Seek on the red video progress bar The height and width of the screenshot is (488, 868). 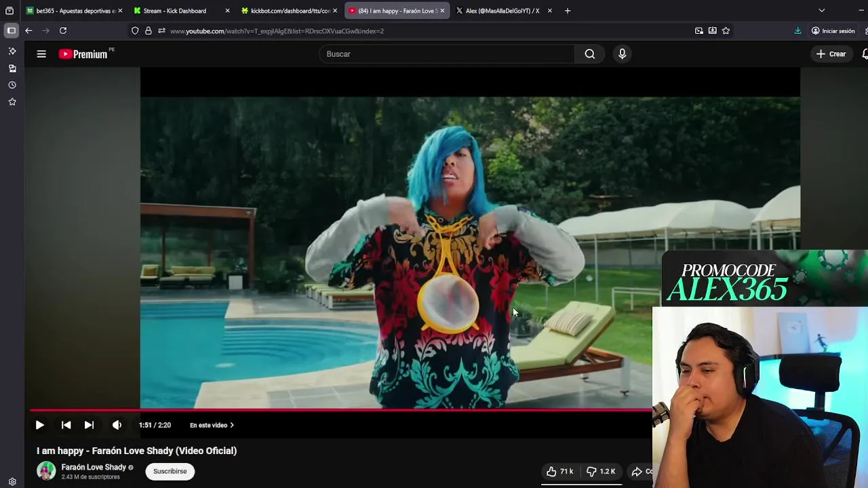click(340, 410)
